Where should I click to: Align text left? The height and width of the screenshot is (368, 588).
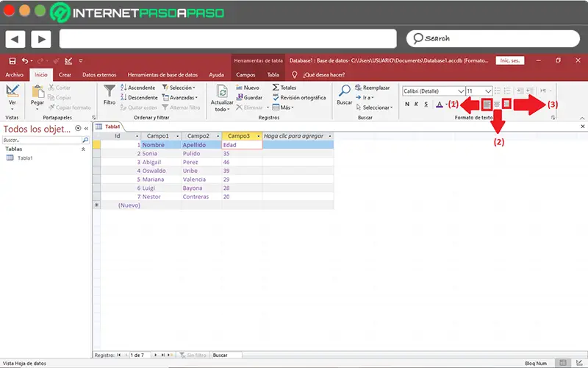click(x=487, y=105)
